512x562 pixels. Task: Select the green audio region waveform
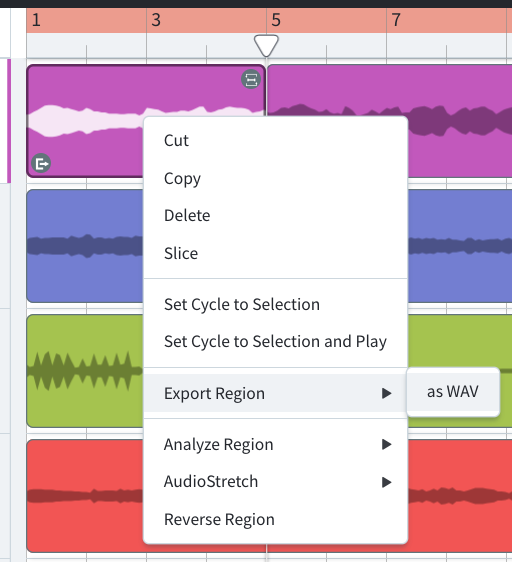click(x=85, y=371)
